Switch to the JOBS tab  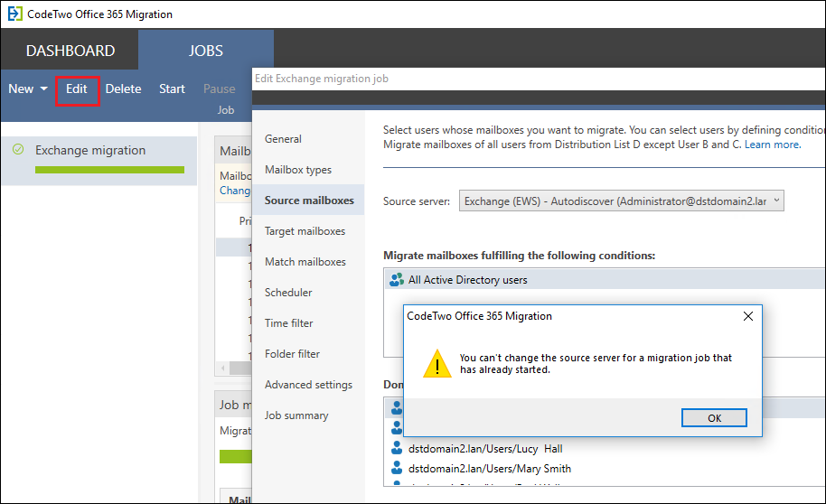(206, 50)
